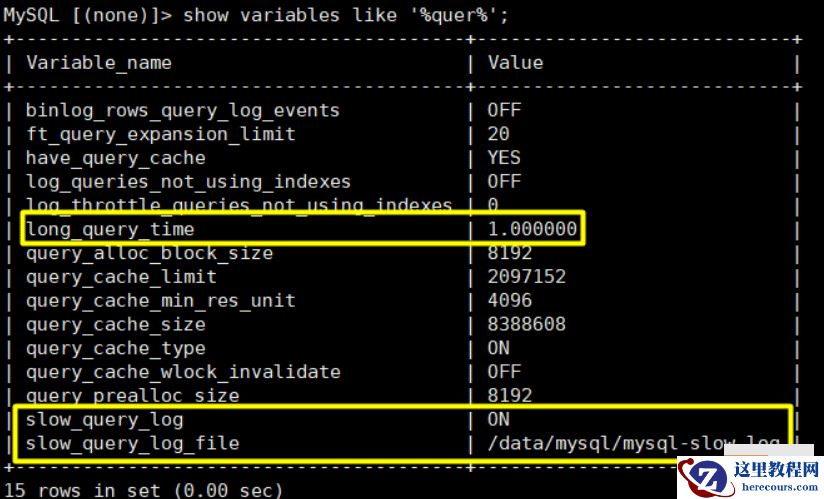
Task: Click the binlog_rows_query_log_events row
Action: [182, 110]
